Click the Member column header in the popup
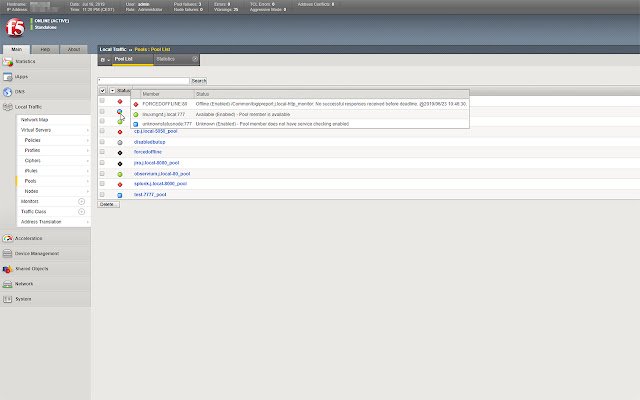This screenshot has height=400, width=640. click(x=151, y=94)
